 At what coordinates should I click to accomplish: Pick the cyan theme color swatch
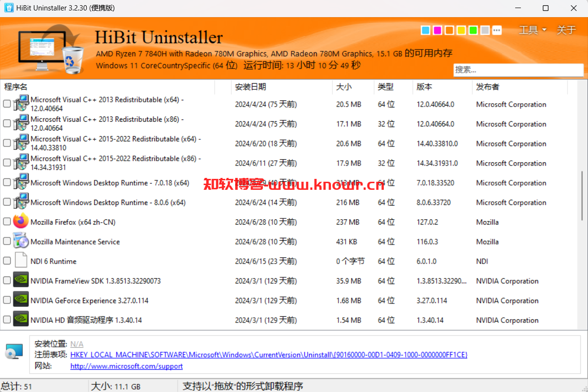[x=426, y=30]
